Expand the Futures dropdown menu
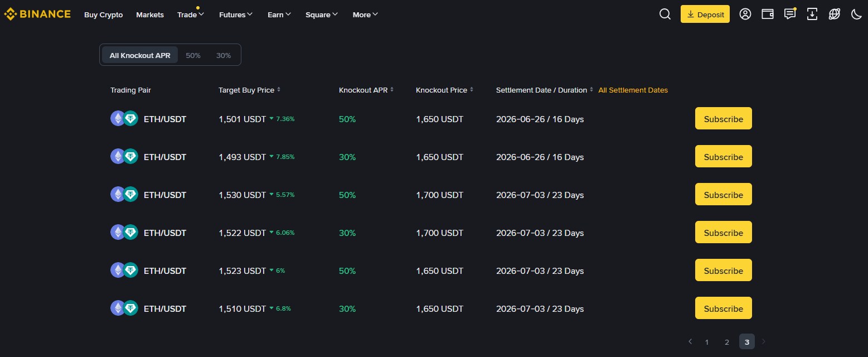Screen dimensions: 868x357 pyautogui.click(x=236, y=15)
